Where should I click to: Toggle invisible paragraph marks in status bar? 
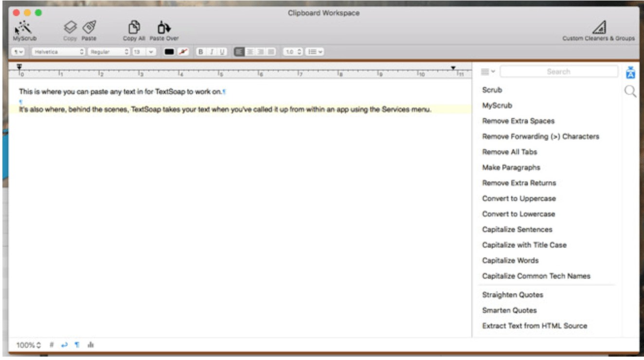tap(77, 345)
